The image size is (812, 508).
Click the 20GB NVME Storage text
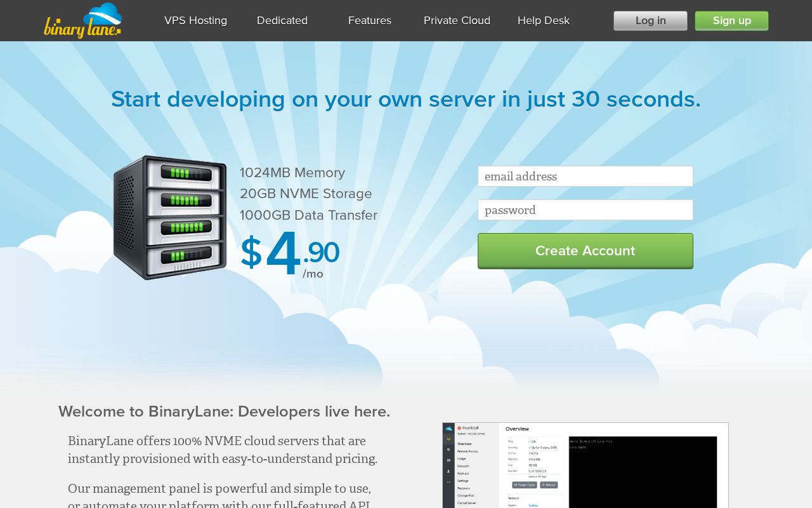pos(306,194)
